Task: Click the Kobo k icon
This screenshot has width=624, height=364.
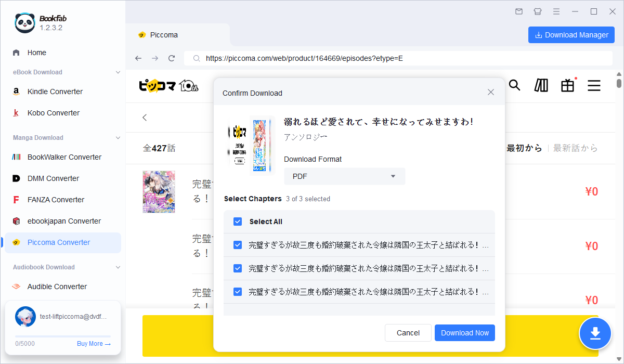Action: click(x=16, y=113)
